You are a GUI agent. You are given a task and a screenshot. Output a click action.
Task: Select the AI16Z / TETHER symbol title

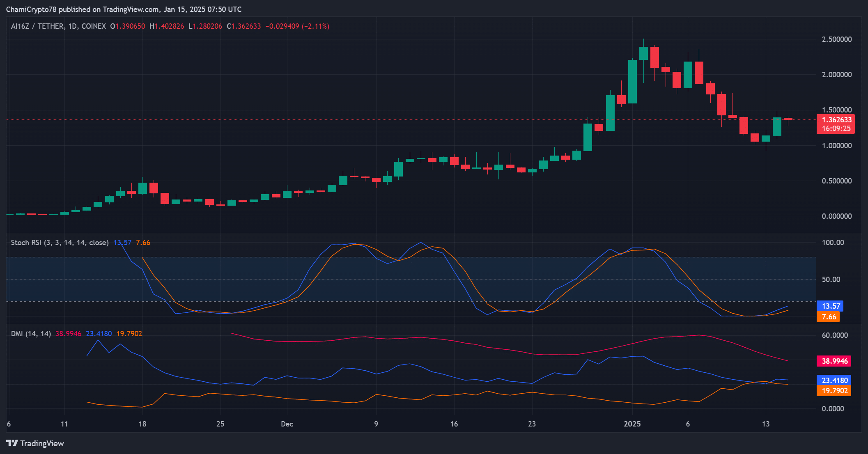coord(37,26)
